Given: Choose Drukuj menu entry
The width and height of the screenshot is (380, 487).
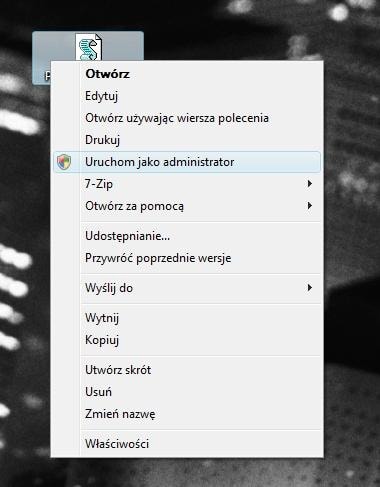Looking at the screenshot, I should (x=187, y=140).
